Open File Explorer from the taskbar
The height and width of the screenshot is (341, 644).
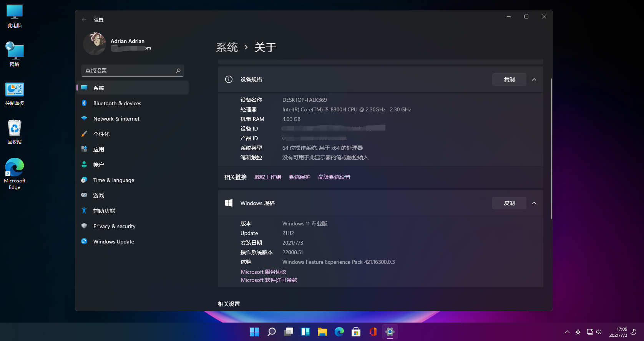[322, 332]
